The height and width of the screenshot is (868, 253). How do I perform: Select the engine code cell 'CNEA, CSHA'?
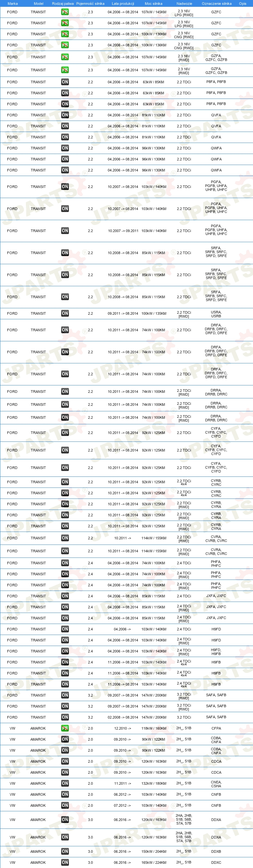pos(216,784)
